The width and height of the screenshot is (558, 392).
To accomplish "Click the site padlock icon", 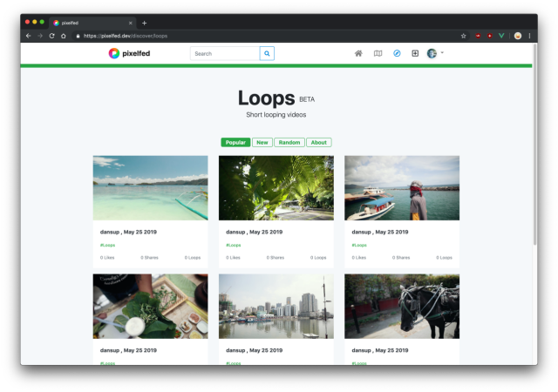I will 78,36.
